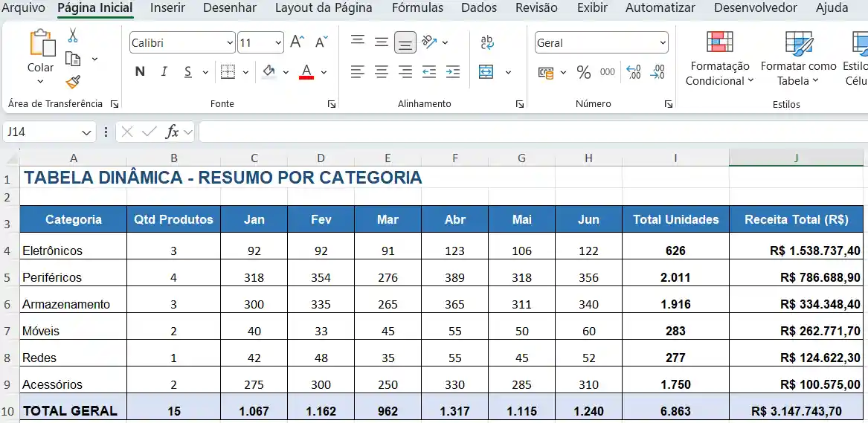
Task: Toggle bold N formatting
Action: click(140, 72)
